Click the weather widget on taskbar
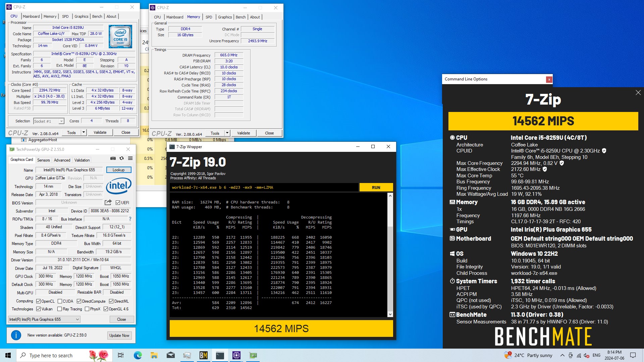Viewport: 644px width, 362px height. [x=528, y=355]
